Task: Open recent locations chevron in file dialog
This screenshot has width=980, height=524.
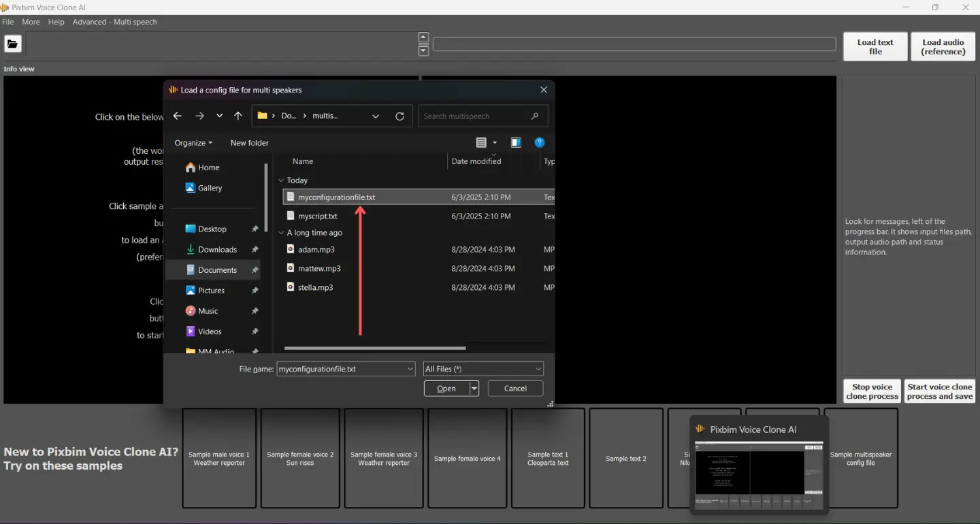Action: (219, 116)
